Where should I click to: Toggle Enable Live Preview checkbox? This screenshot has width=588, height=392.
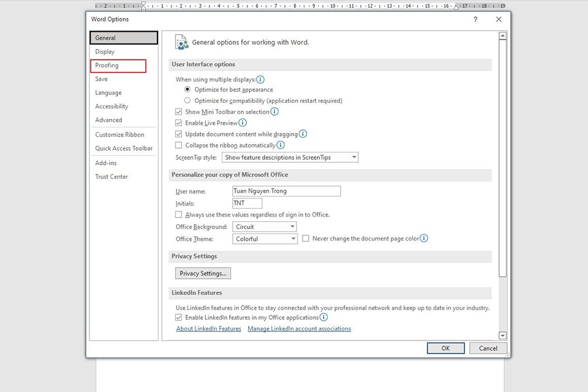(x=178, y=123)
